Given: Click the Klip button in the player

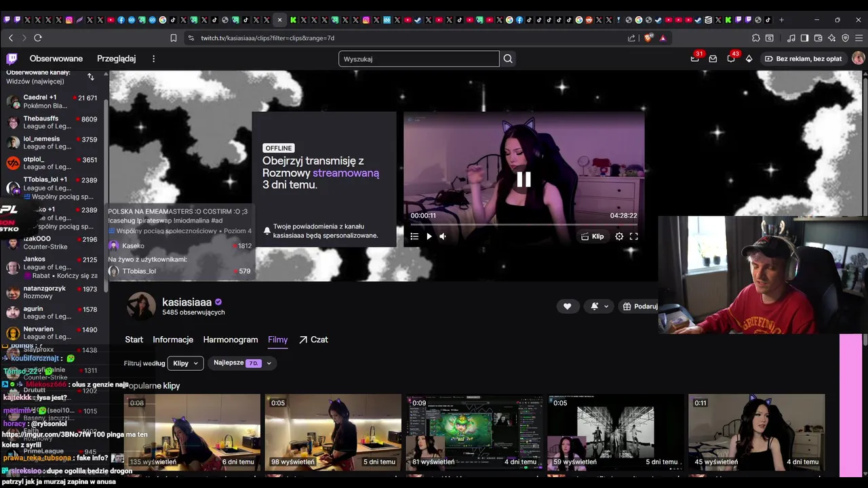Looking at the screenshot, I should pyautogui.click(x=592, y=237).
